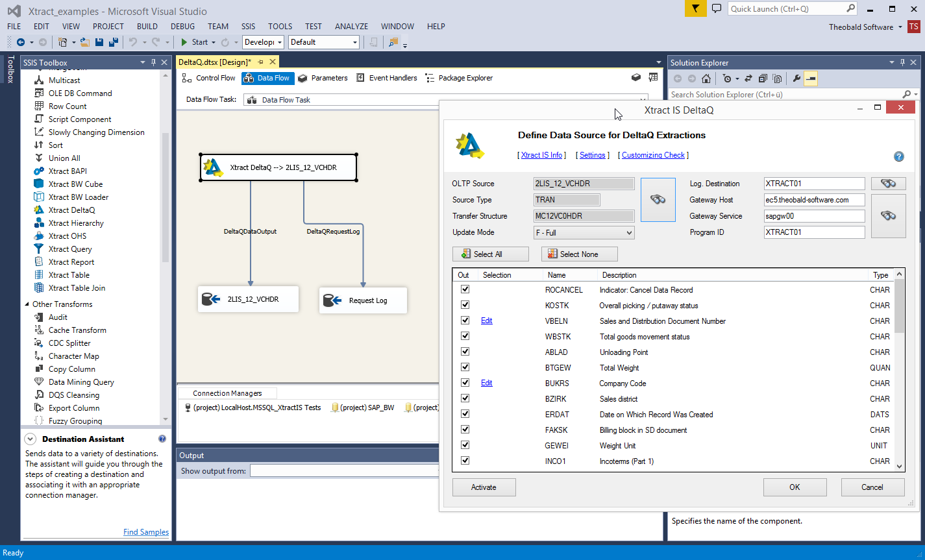Click the Save All icon
925x560 pixels.
click(113, 42)
